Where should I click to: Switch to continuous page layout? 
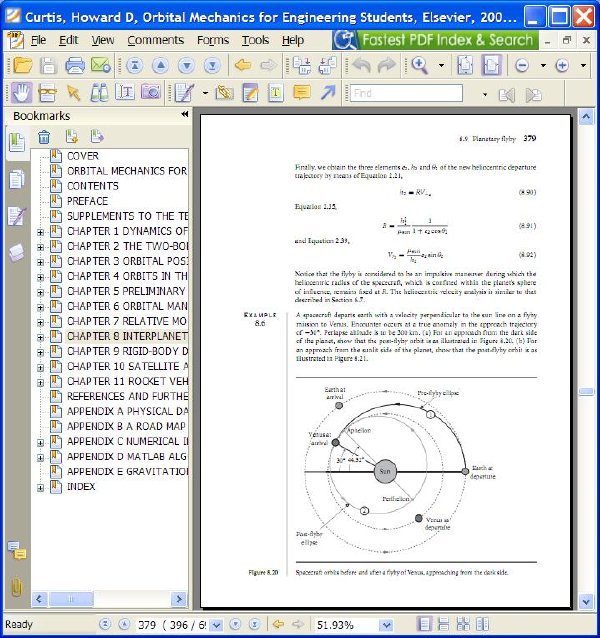pyautogui.click(x=443, y=624)
